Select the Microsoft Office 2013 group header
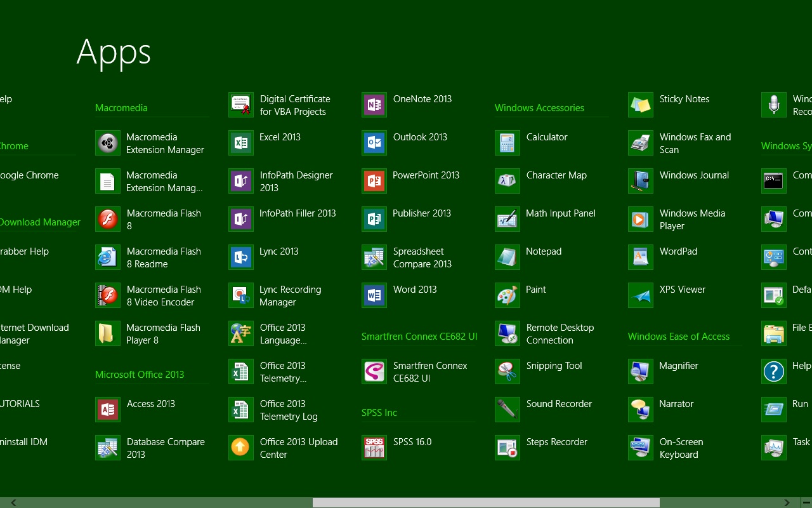Image resolution: width=812 pixels, height=508 pixels. point(140,375)
